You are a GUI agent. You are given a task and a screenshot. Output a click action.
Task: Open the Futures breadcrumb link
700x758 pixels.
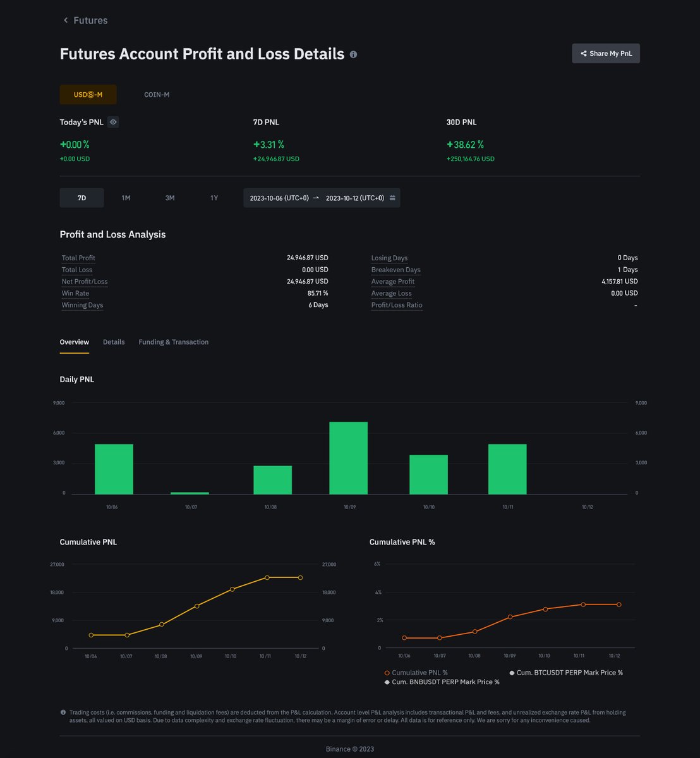(90, 20)
